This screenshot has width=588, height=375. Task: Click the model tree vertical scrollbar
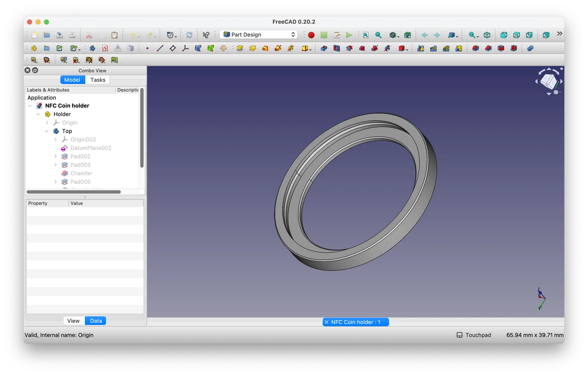coord(142,128)
